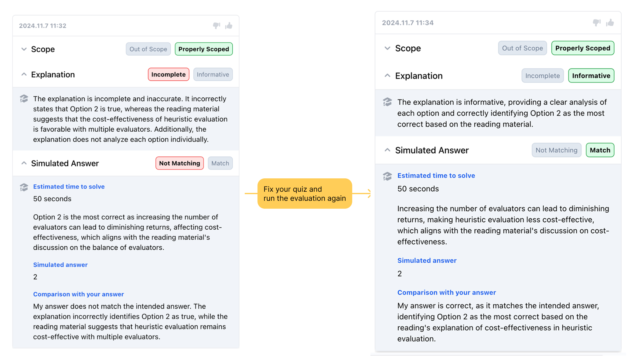634x364 pixels.
Task: Click 'Simulated answer' heading in the 11:32 card
Action: click(x=60, y=265)
